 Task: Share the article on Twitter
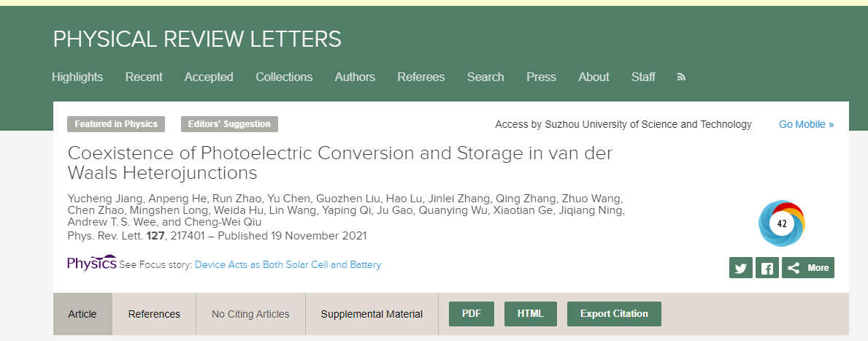(x=740, y=268)
